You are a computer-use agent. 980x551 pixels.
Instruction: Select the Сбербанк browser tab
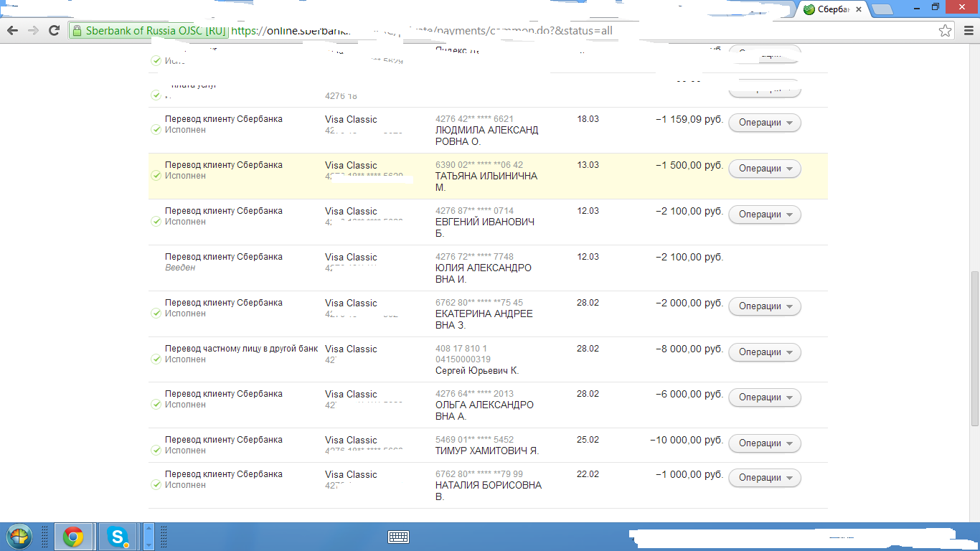[x=832, y=9]
